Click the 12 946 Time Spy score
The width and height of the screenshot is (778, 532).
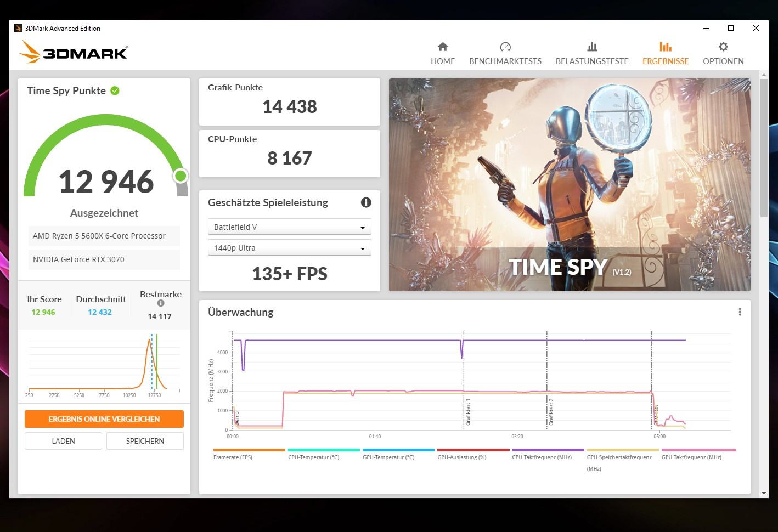(x=106, y=182)
